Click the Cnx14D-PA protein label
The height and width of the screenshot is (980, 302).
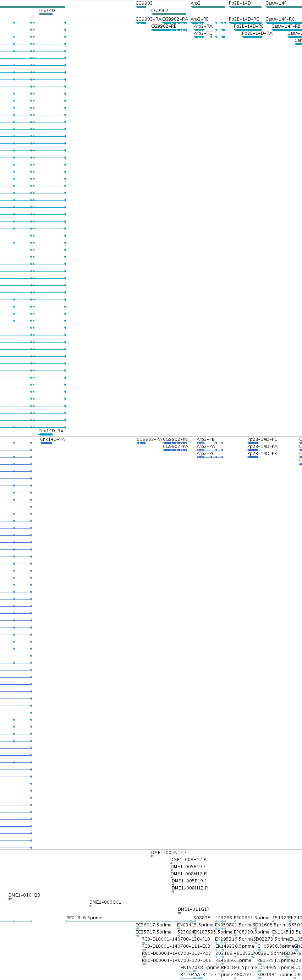[x=53, y=439]
